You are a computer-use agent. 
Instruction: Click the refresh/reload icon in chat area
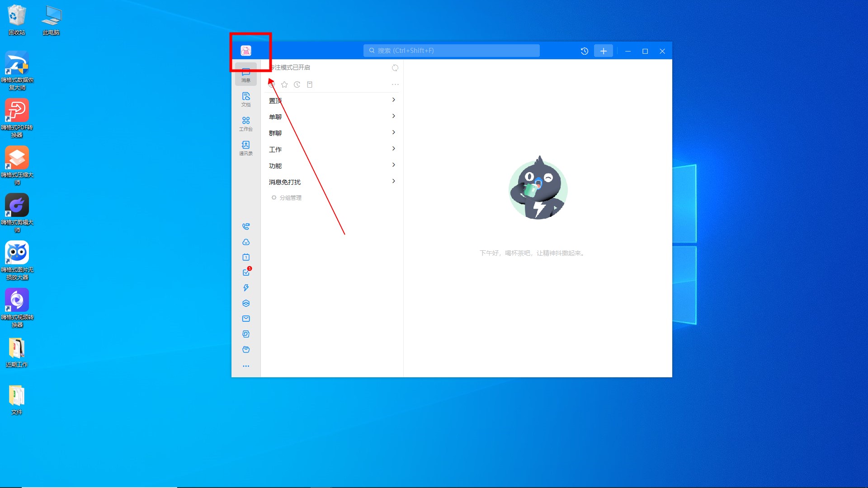pyautogui.click(x=395, y=67)
